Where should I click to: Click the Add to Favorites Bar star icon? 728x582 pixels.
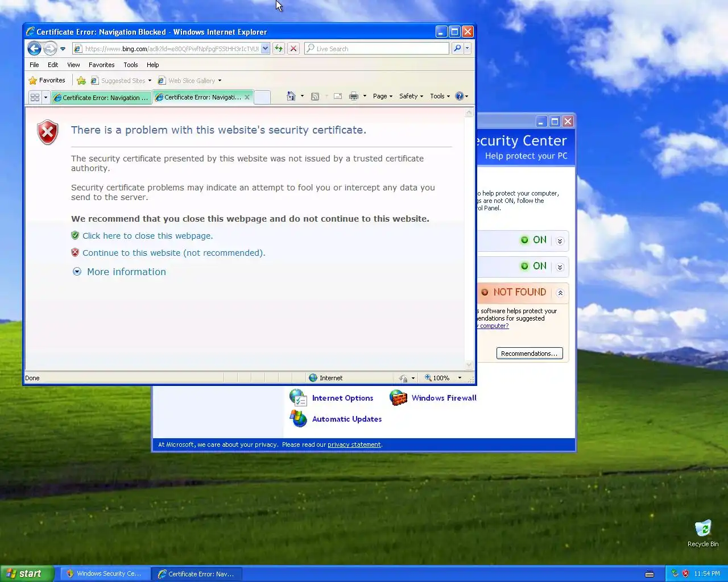81,80
